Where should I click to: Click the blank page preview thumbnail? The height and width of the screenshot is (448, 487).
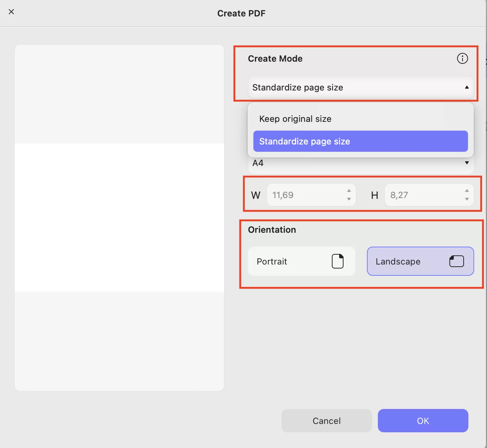pyautogui.click(x=119, y=217)
